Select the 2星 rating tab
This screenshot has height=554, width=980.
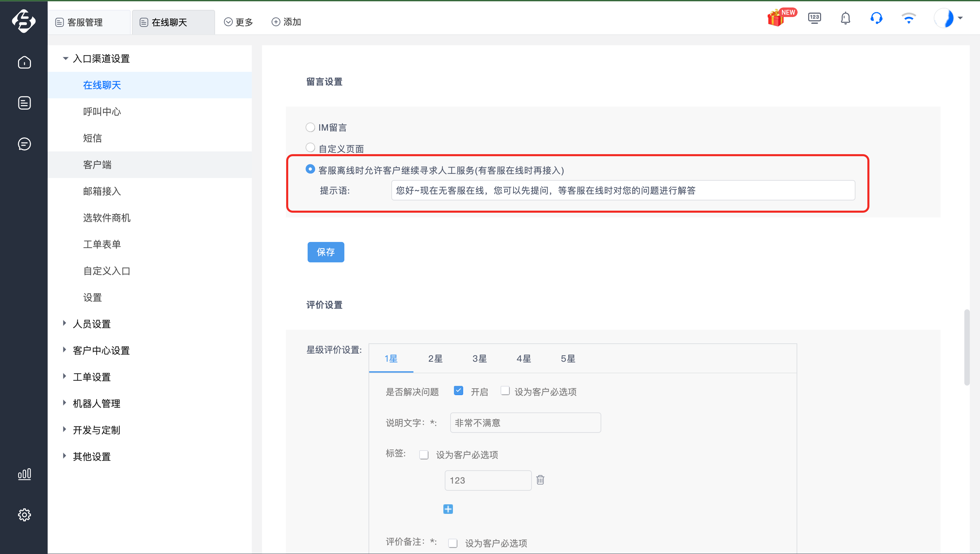[x=435, y=358]
